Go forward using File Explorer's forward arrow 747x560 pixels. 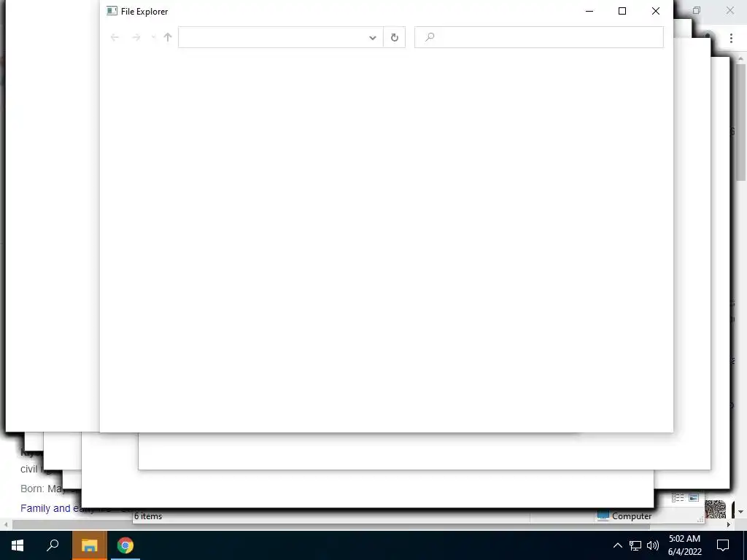click(x=136, y=37)
